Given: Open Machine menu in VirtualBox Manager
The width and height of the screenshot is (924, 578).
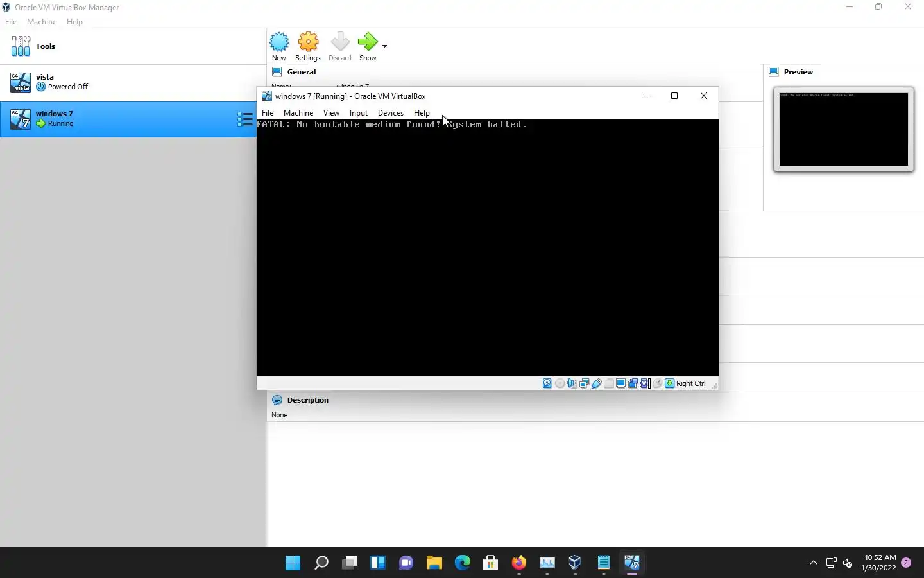Looking at the screenshot, I should pos(42,21).
